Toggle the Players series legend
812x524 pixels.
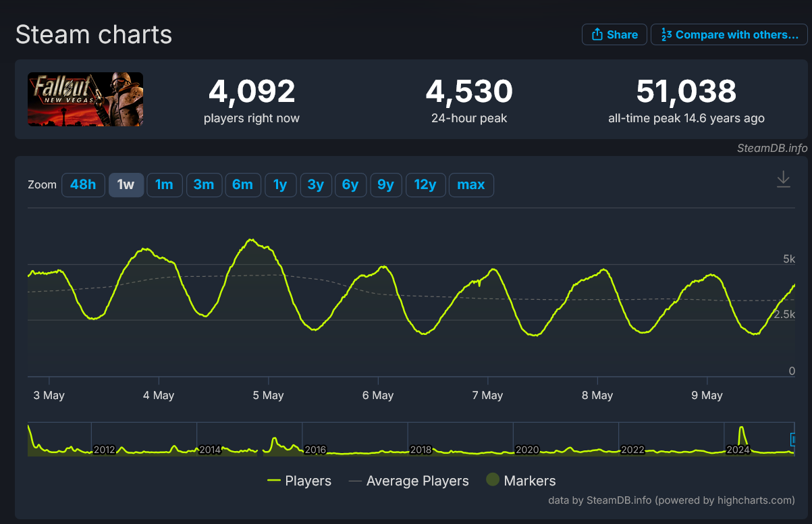pyautogui.click(x=299, y=481)
